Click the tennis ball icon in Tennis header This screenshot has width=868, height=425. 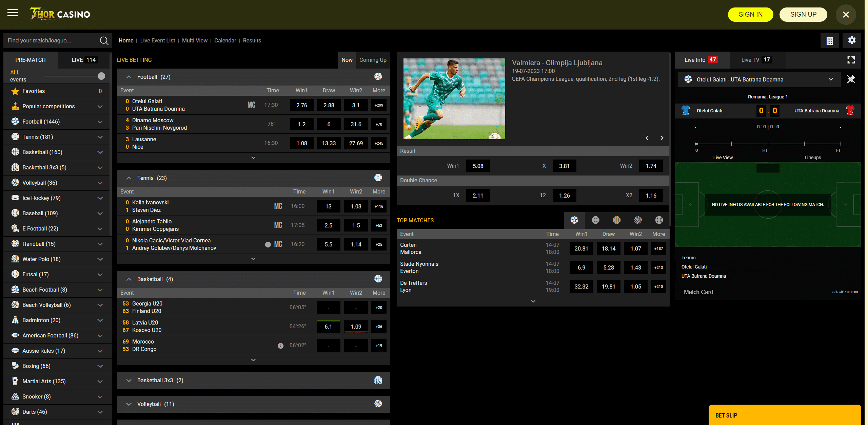(x=378, y=178)
